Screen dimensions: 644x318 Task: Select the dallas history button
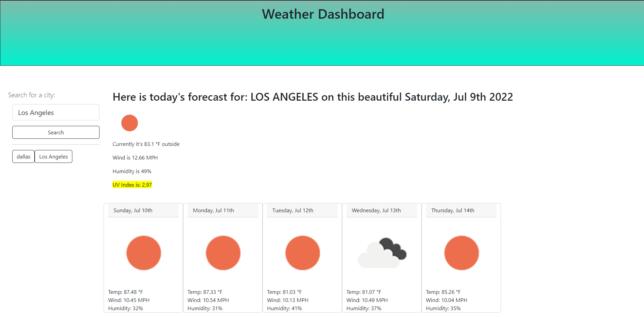[x=23, y=156]
